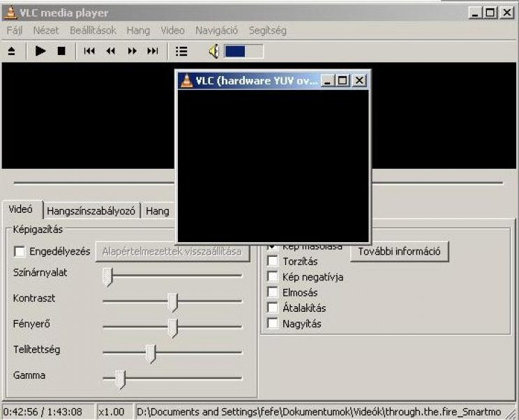
Task: Open the Fájl menu
Action: (x=15, y=31)
